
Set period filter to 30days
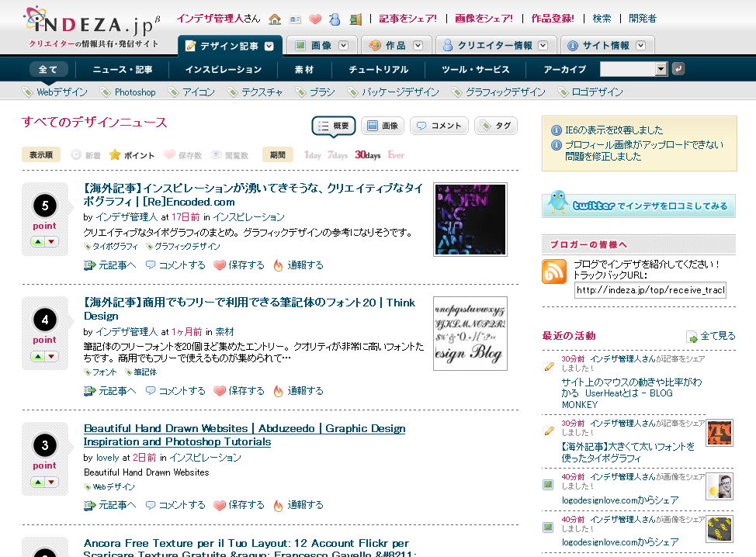point(368,155)
